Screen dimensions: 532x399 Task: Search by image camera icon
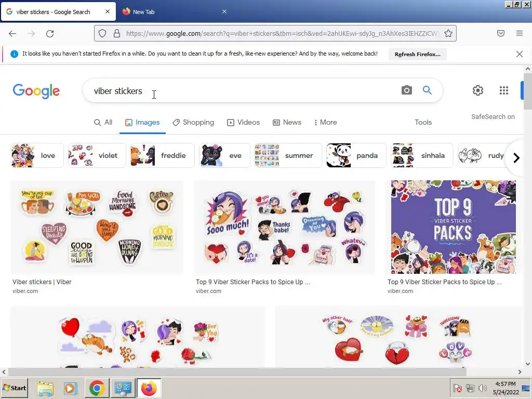pos(406,90)
